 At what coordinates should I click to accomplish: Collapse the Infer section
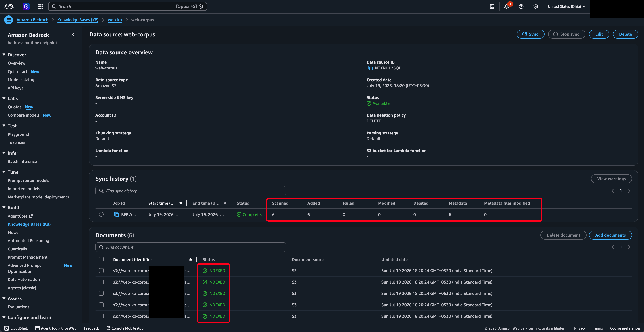point(4,153)
